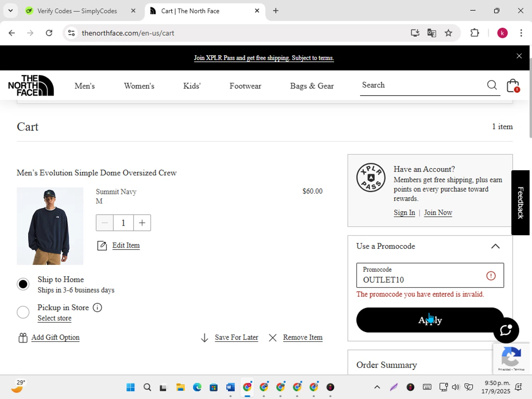This screenshot has width=532, height=399.
Task: Click The North Face logo
Action: click(x=31, y=85)
